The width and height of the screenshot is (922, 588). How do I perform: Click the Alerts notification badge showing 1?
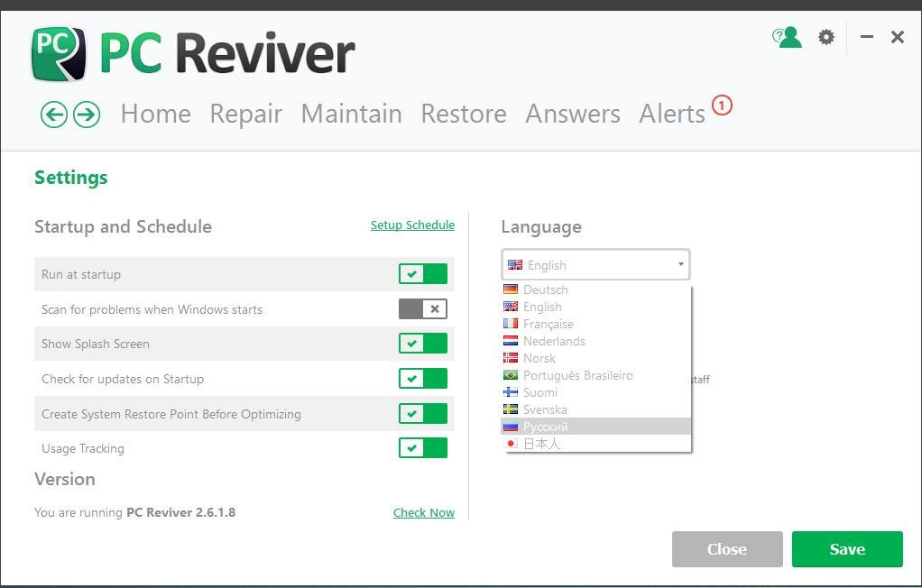pos(722,106)
